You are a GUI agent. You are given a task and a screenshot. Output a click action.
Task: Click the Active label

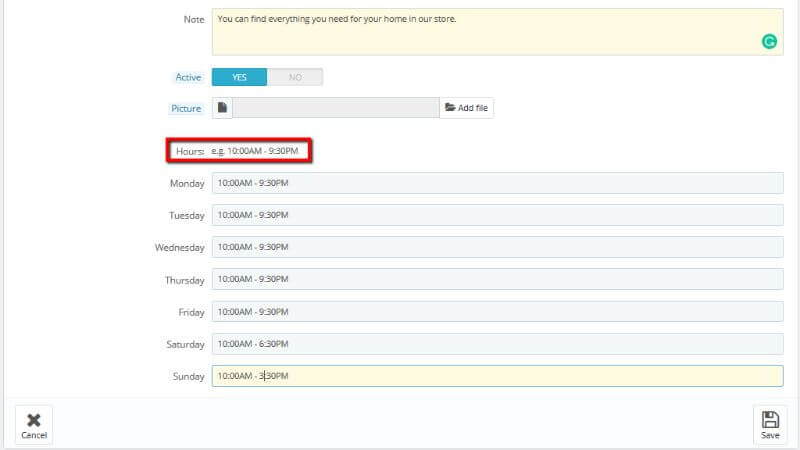click(188, 77)
